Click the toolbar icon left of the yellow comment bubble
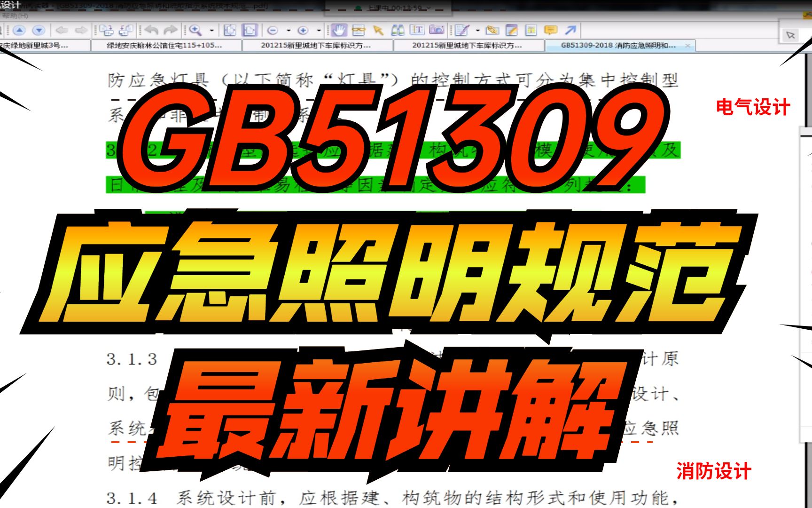 pos(531,31)
